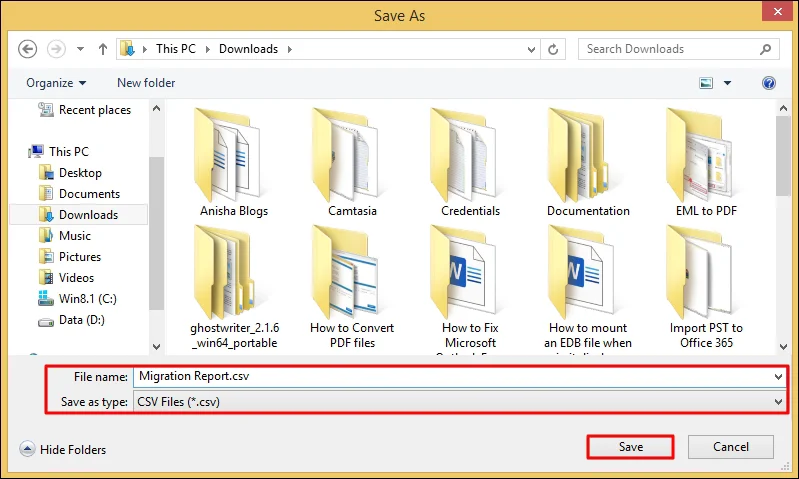This screenshot has height=479, width=799.
Task: Click the Cancel button
Action: click(x=731, y=447)
